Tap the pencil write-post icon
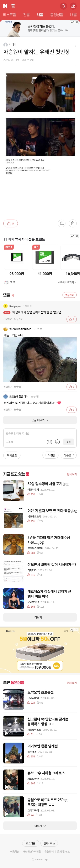 click(73, 6)
